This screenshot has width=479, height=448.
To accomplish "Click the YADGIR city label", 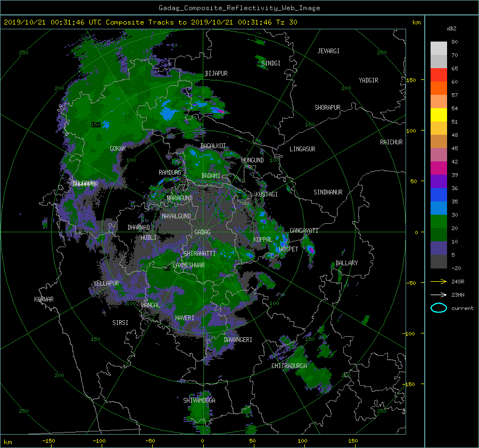I will (x=368, y=80).
